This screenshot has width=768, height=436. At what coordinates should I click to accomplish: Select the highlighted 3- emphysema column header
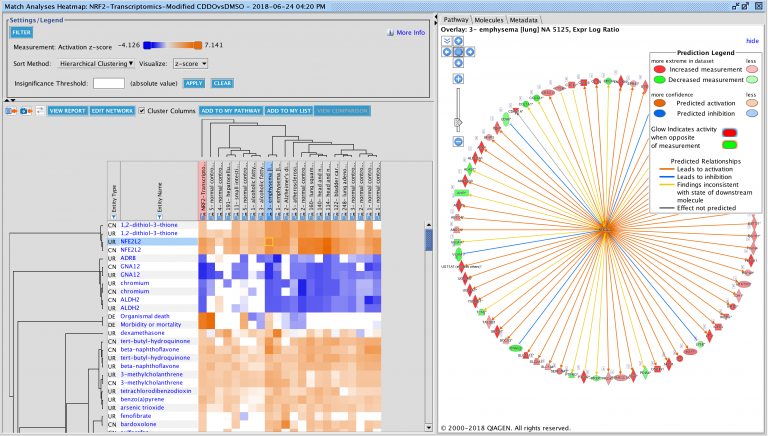(x=268, y=191)
